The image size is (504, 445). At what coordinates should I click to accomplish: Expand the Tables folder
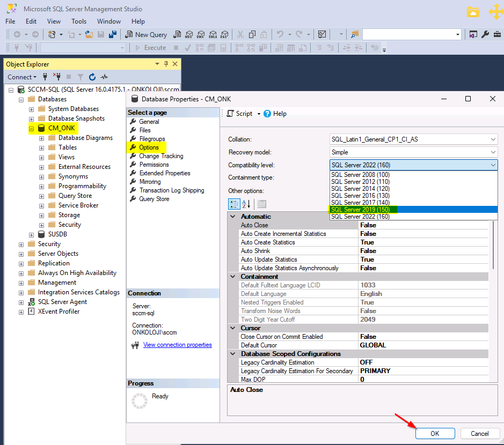41,148
